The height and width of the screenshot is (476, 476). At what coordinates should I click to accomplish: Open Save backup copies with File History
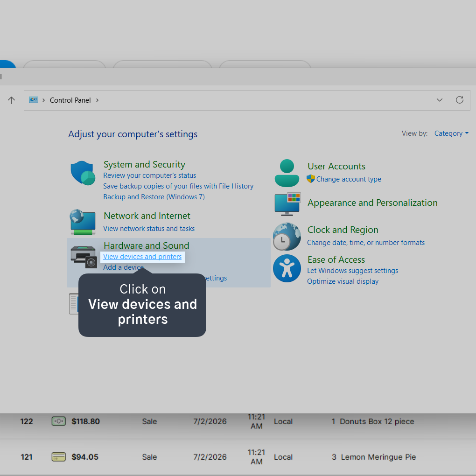tap(178, 186)
